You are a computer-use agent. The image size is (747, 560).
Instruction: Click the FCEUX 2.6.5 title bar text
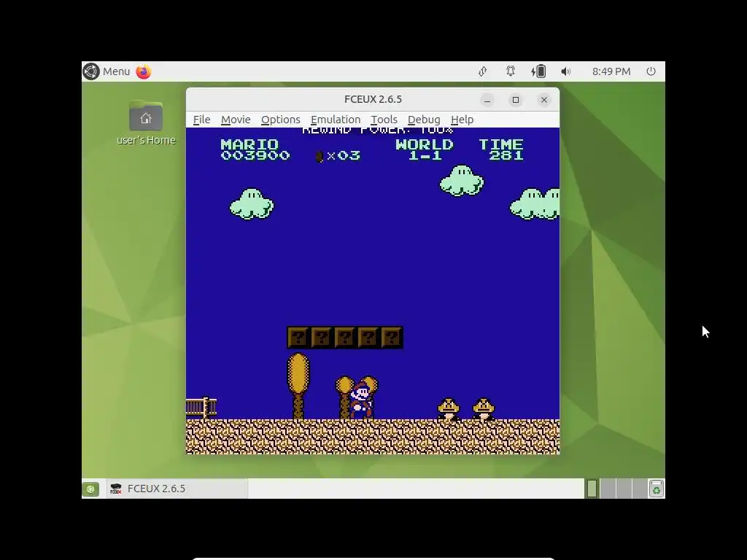373,99
